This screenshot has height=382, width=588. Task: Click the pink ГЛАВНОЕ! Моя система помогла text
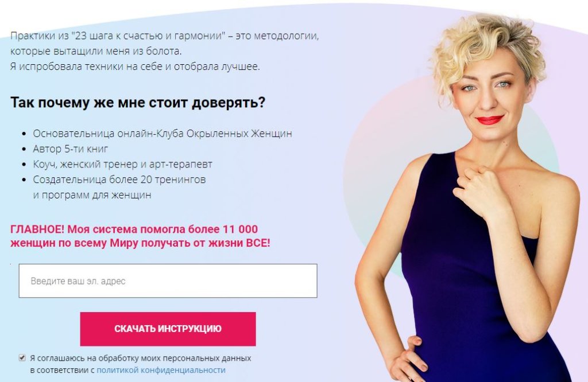tap(134, 229)
